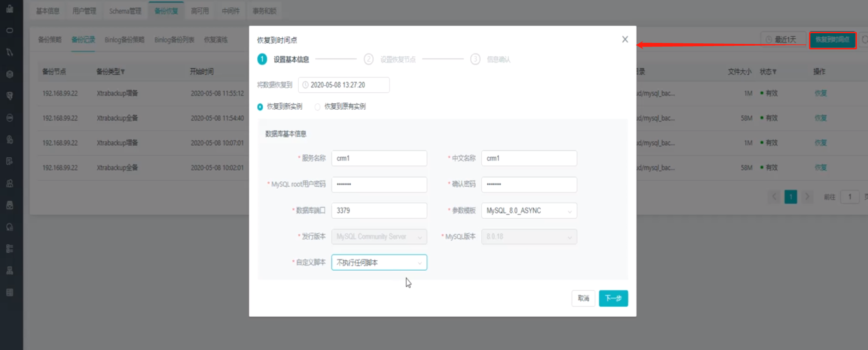Click the step 2 设置恢复节点 circle icon
This screenshot has width=868, height=350.
pyautogui.click(x=368, y=59)
